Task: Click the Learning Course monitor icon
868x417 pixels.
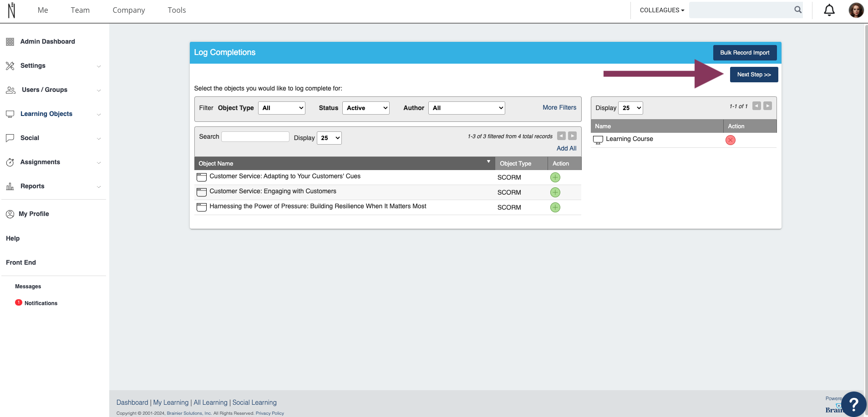Action: pyautogui.click(x=598, y=140)
